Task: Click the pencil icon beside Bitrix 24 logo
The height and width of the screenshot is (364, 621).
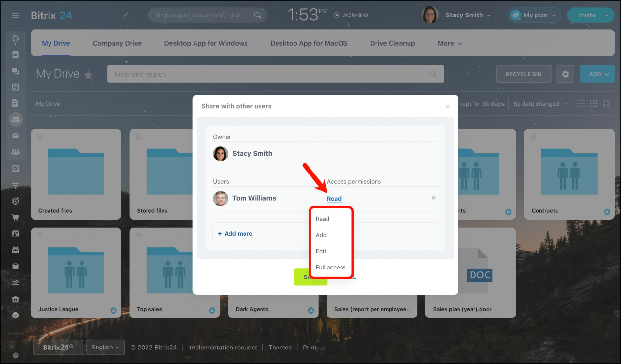Action: tap(125, 16)
